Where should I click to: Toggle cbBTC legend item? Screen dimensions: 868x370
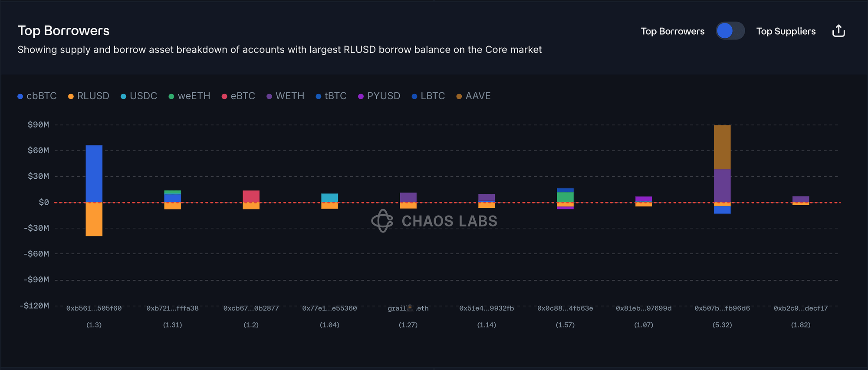click(37, 96)
